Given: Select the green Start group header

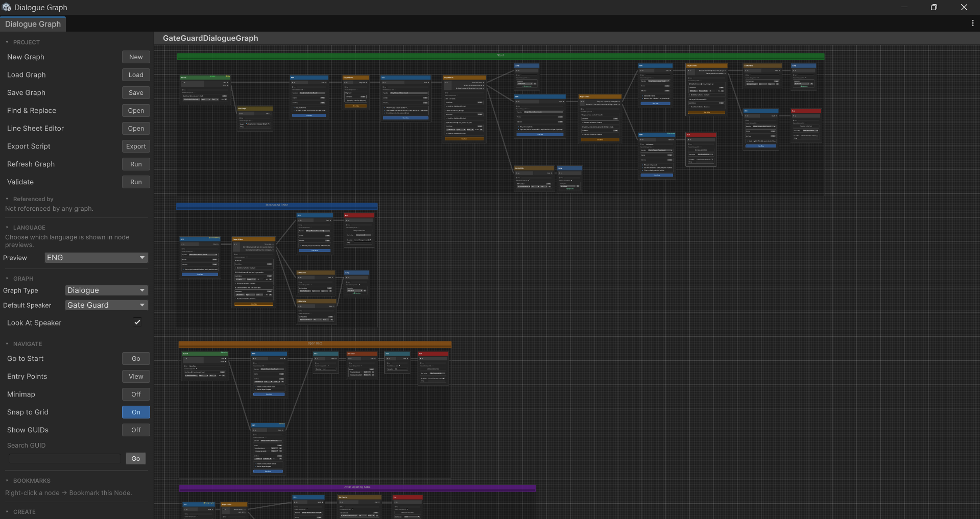Looking at the screenshot, I should pos(500,56).
